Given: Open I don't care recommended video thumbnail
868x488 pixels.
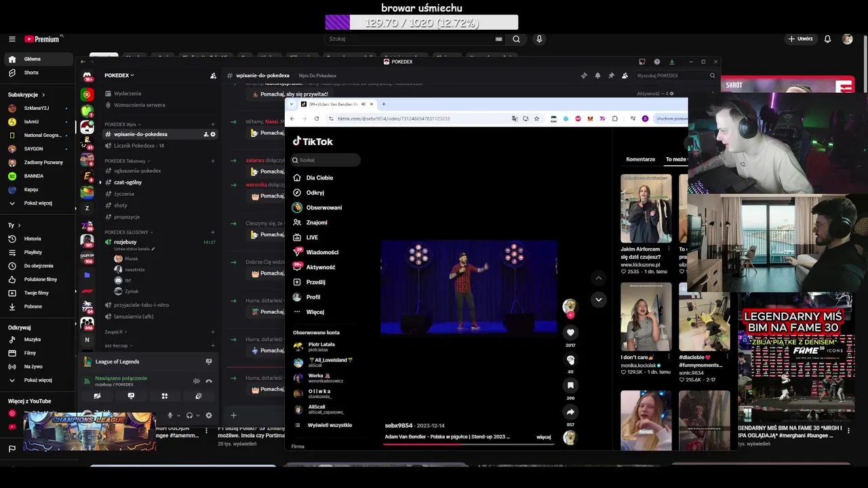Looking at the screenshot, I should pos(646,317).
